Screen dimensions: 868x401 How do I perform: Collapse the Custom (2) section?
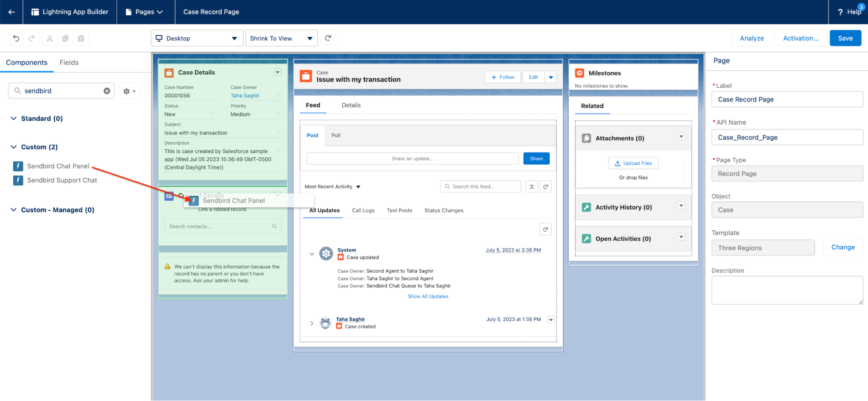coord(14,147)
